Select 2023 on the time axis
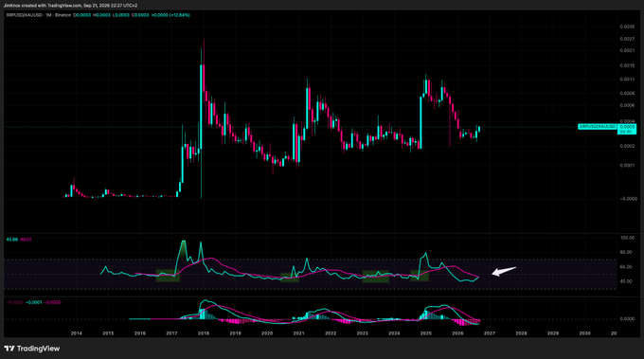This screenshot has height=359, width=644. (362, 333)
